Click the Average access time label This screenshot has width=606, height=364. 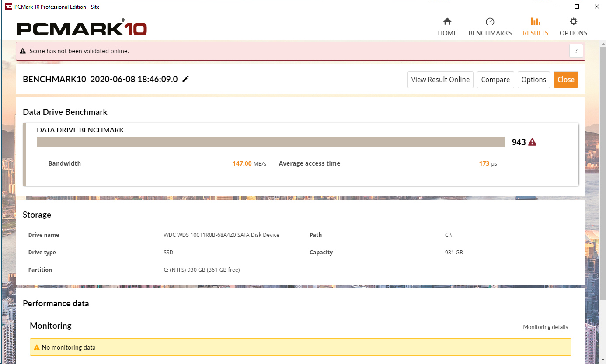click(x=310, y=163)
